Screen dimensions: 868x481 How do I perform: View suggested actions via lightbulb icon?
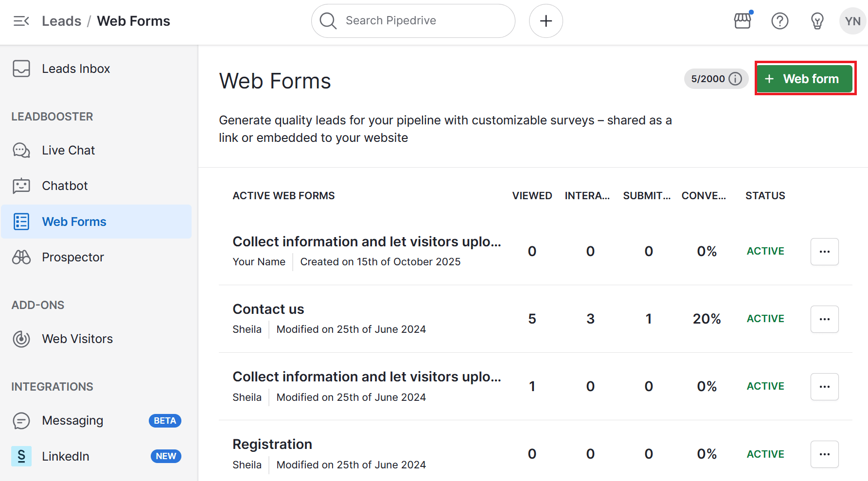point(816,21)
